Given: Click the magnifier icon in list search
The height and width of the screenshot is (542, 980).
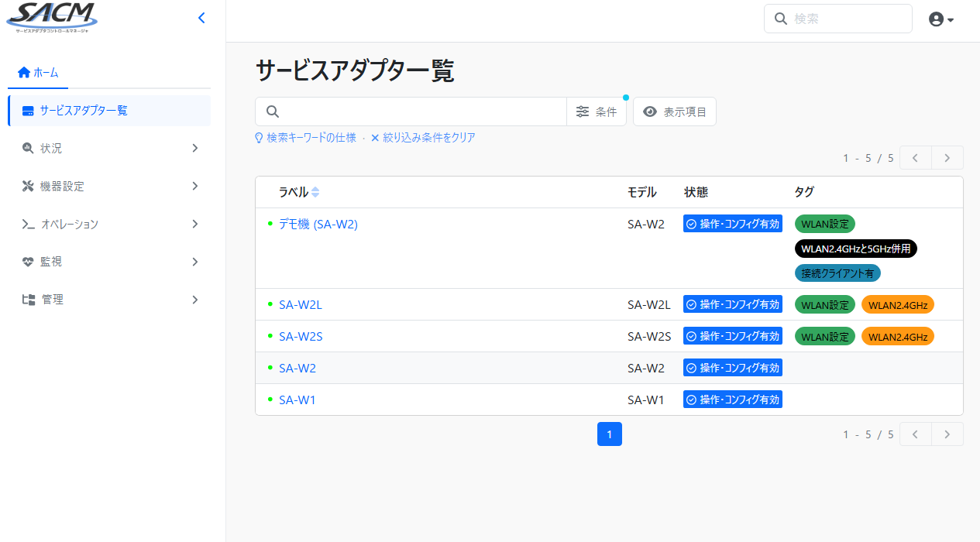Looking at the screenshot, I should pyautogui.click(x=273, y=111).
